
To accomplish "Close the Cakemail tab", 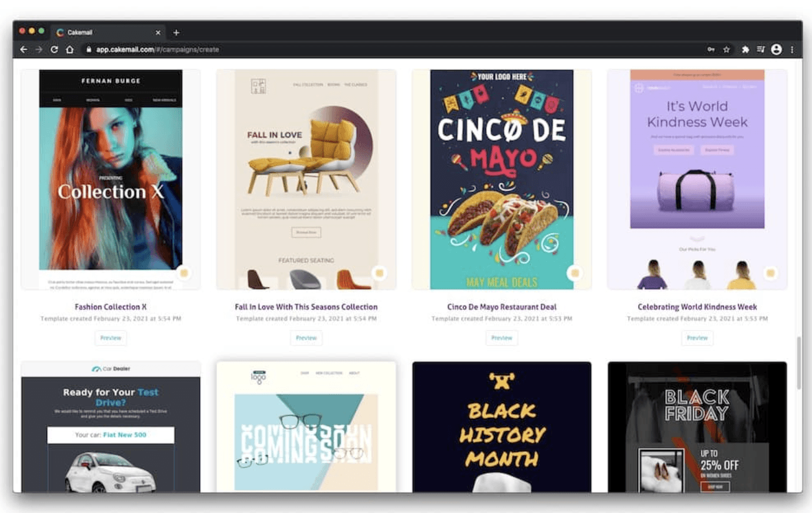I will coord(158,32).
